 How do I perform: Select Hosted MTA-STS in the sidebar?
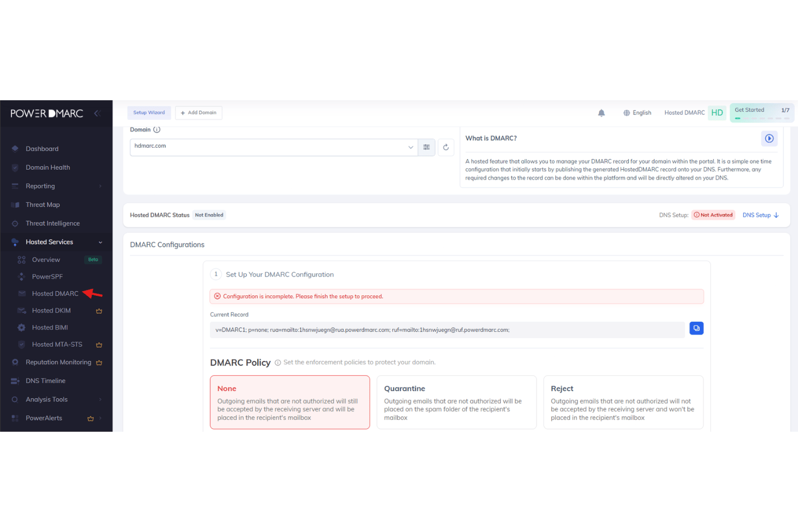point(57,344)
